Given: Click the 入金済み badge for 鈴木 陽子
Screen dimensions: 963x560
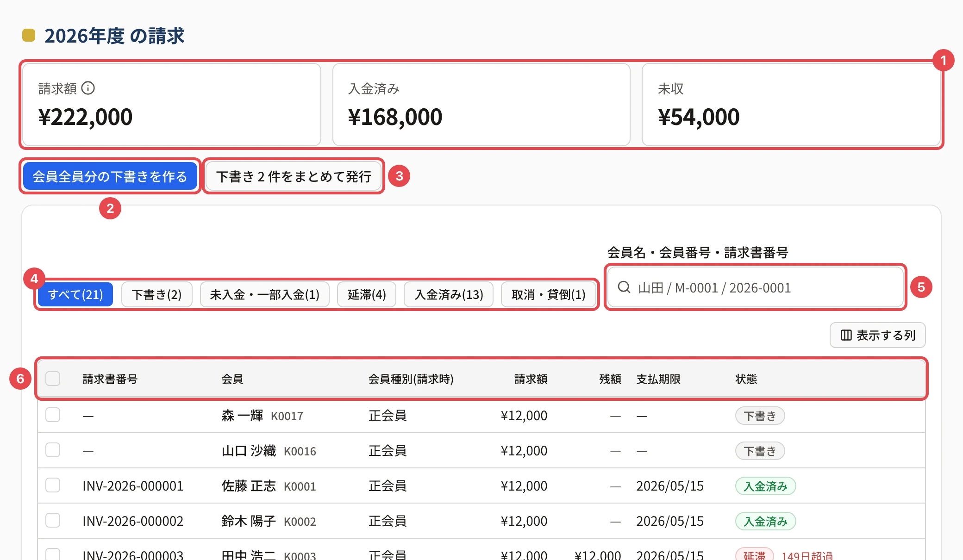Looking at the screenshot, I should [765, 521].
